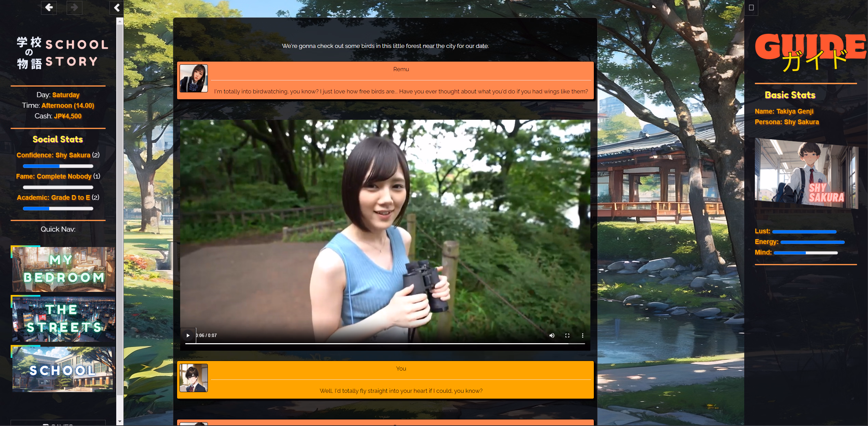
Task: Click your character's dialogue avatar
Action: coord(193,377)
